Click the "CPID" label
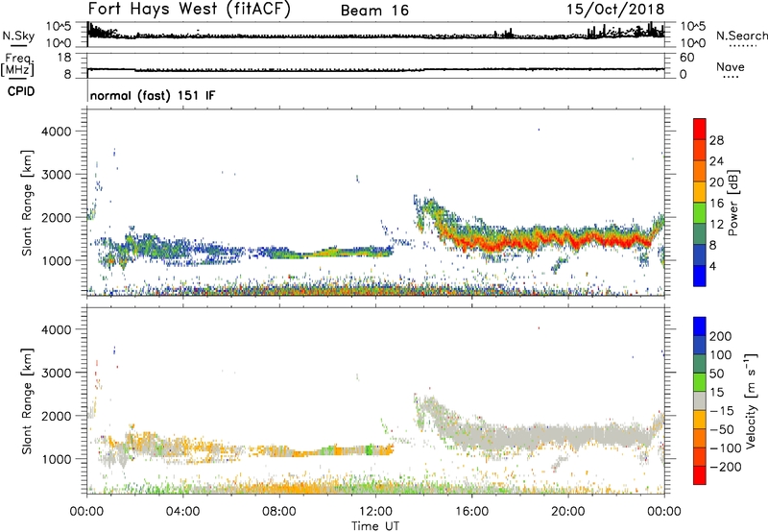 pyautogui.click(x=21, y=91)
